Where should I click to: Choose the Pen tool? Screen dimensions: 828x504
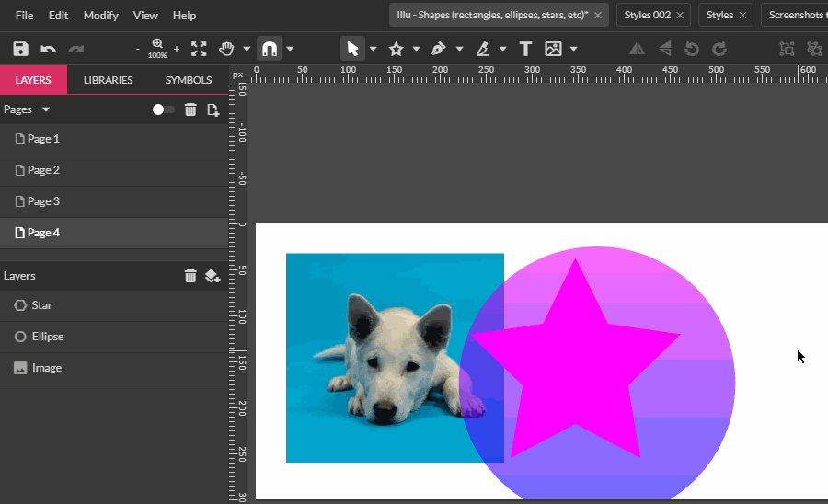coord(438,49)
